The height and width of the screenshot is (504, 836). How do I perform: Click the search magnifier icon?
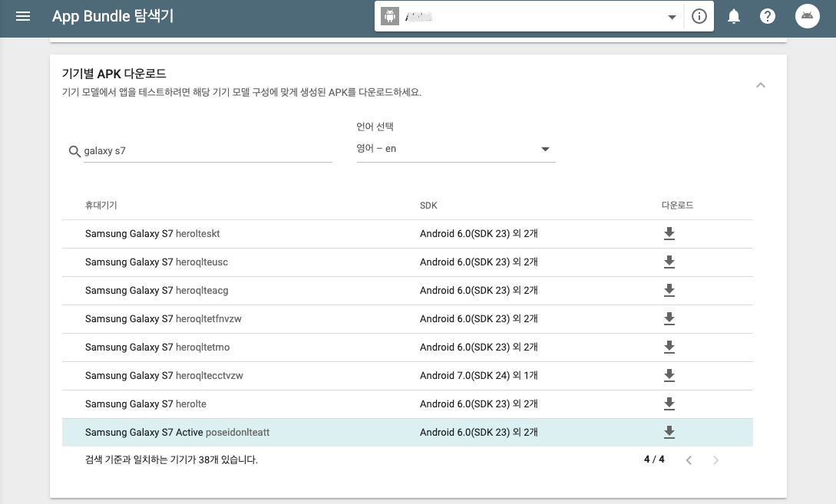74,151
